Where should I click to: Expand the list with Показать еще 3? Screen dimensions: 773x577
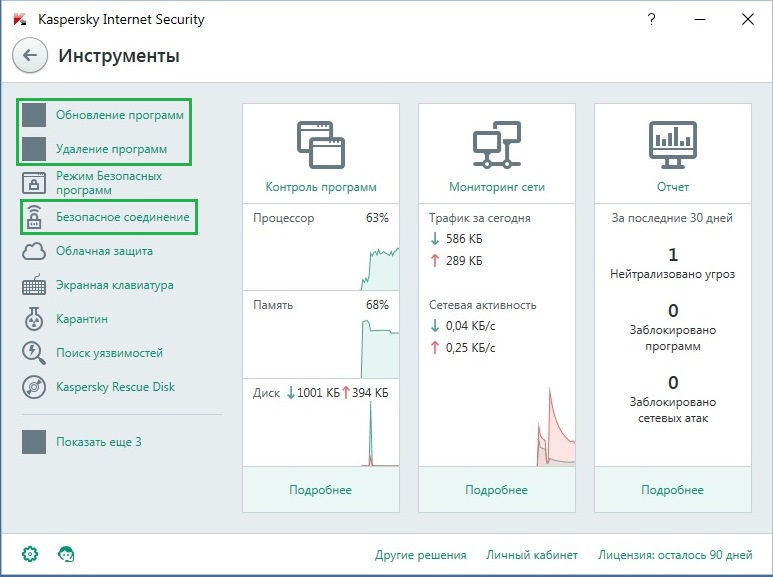point(98,442)
